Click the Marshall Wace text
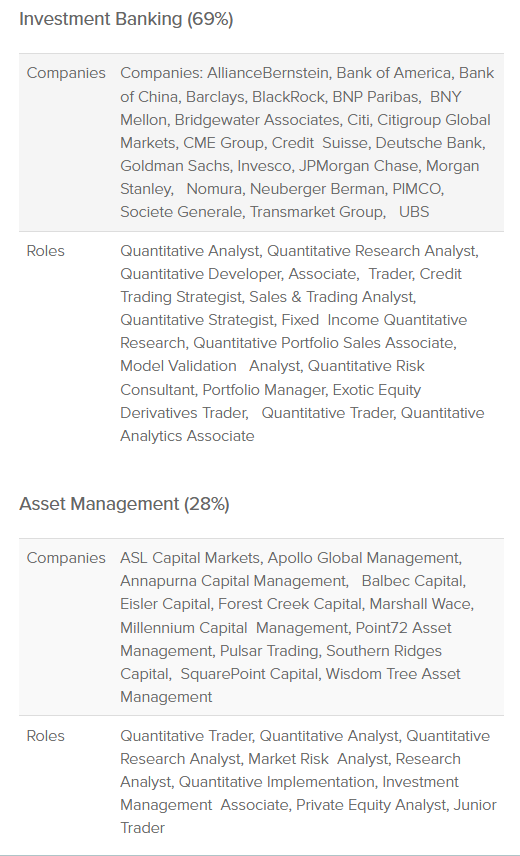520x856 pixels. (421, 604)
